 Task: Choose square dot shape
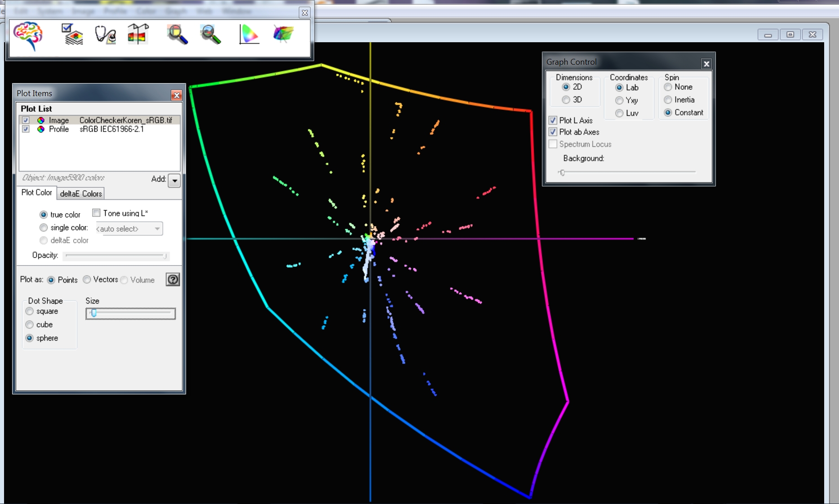click(30, 311)
